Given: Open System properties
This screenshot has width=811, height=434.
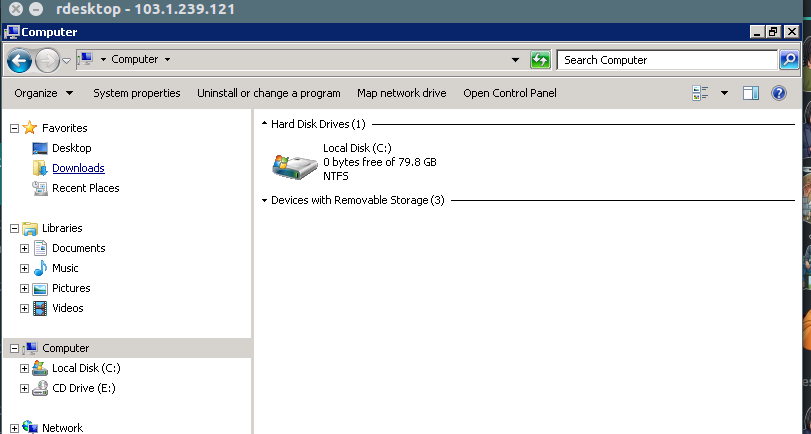Looking at the screenshot, I should coord(137,93).
